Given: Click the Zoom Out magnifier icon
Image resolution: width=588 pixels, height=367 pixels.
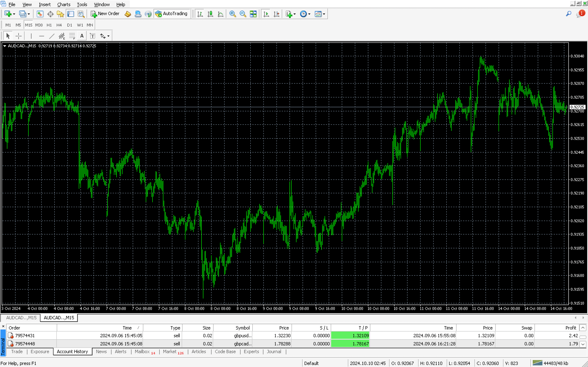Looking at the screenshot, I should click(x=243, y=14).
